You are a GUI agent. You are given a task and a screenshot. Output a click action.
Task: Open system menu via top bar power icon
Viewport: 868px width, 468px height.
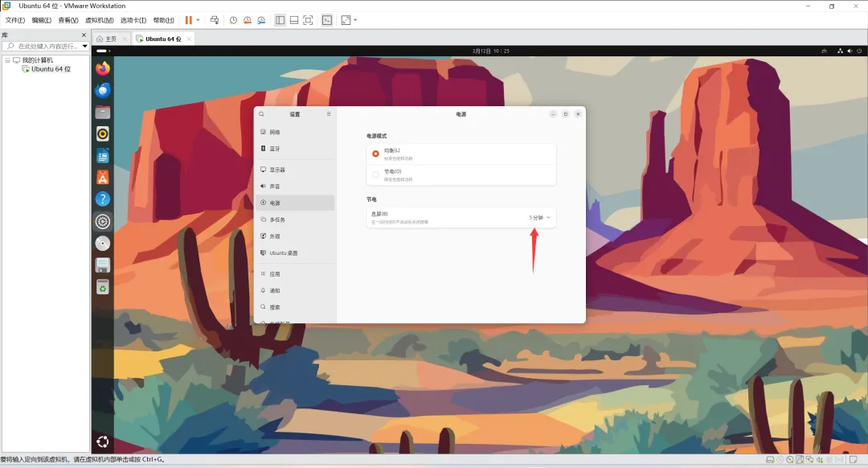click(x=859, y=51)
